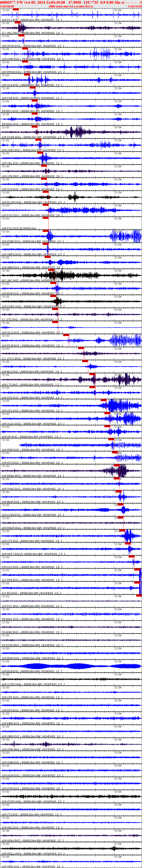Select the TA D03D BHZ station label
Image resolution: width=142 pixels, height=868 pixels.
pos(32,645)
